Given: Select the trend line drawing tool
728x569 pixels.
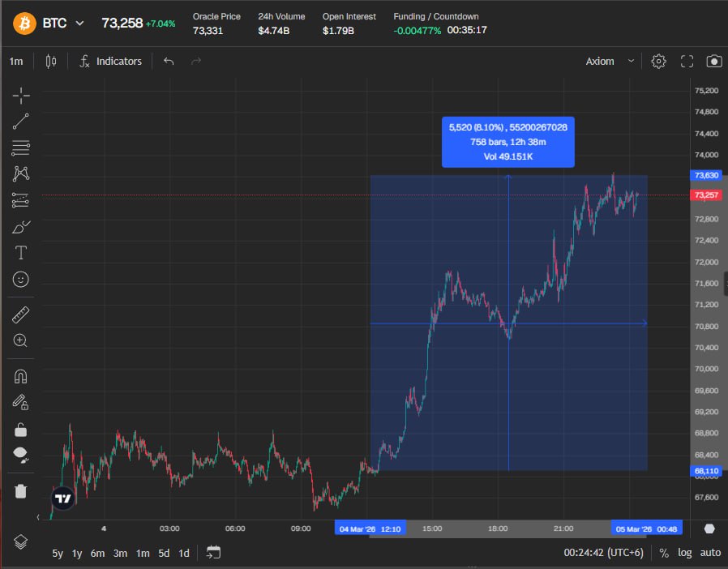Looking at the screenshot, I should point(21,121).
